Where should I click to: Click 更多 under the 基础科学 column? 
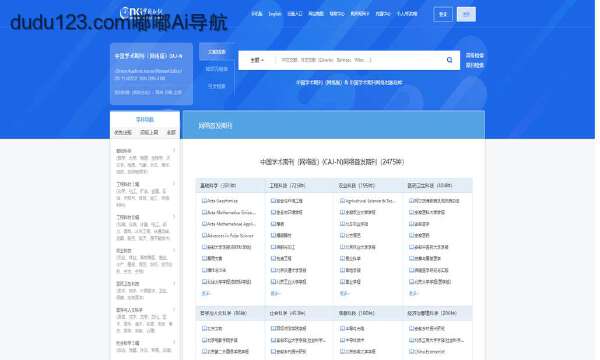(206, 293)
